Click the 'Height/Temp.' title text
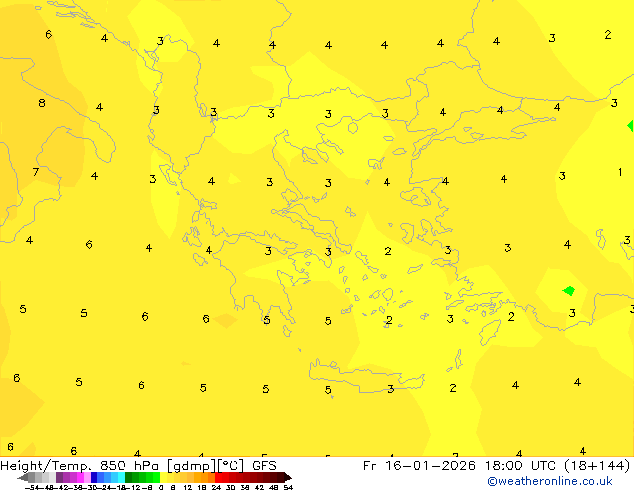This screenshot has width=634, height=490. [48, 466]
